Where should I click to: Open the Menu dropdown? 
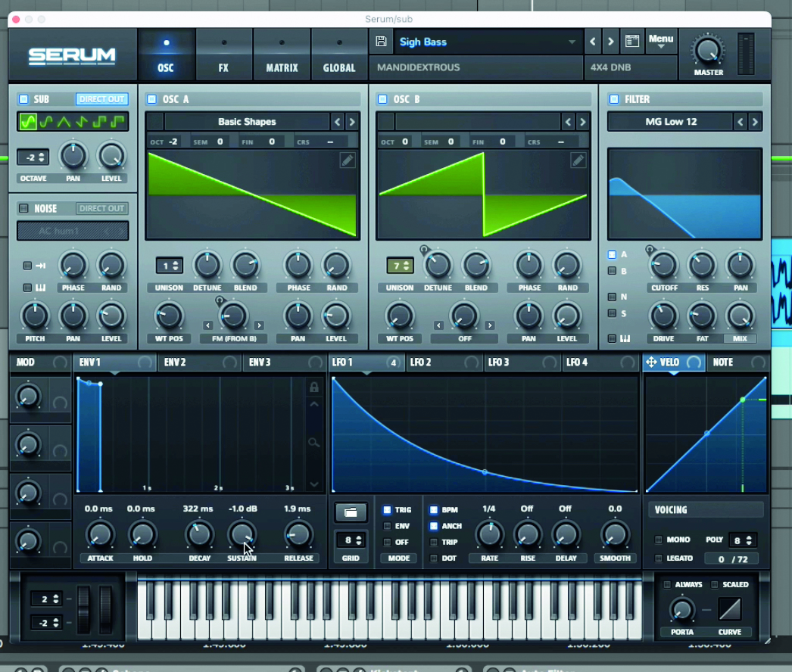[661, 41]
